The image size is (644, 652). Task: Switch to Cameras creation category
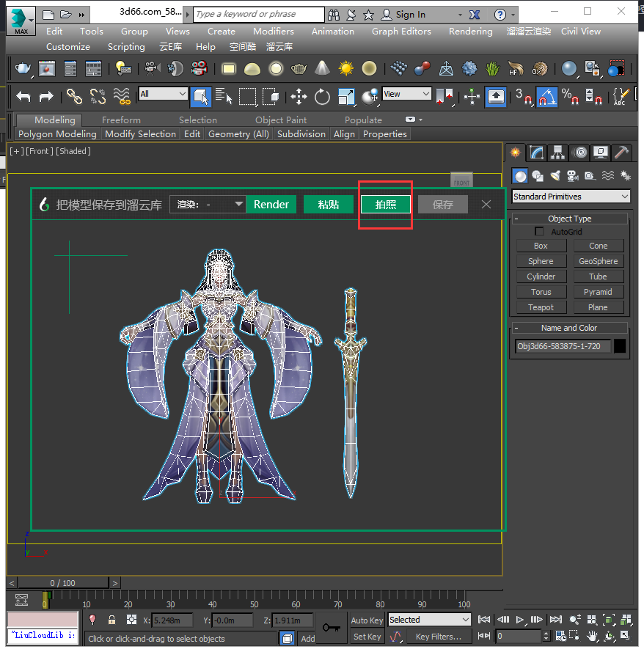[573, 176]
